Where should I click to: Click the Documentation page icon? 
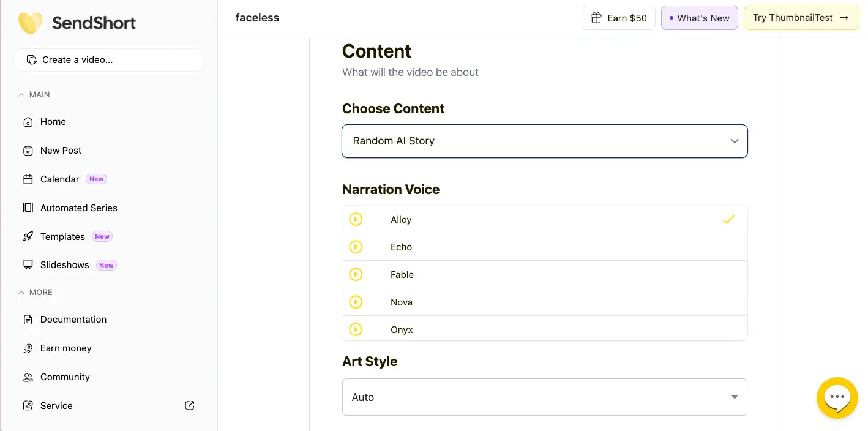[28, 319]
